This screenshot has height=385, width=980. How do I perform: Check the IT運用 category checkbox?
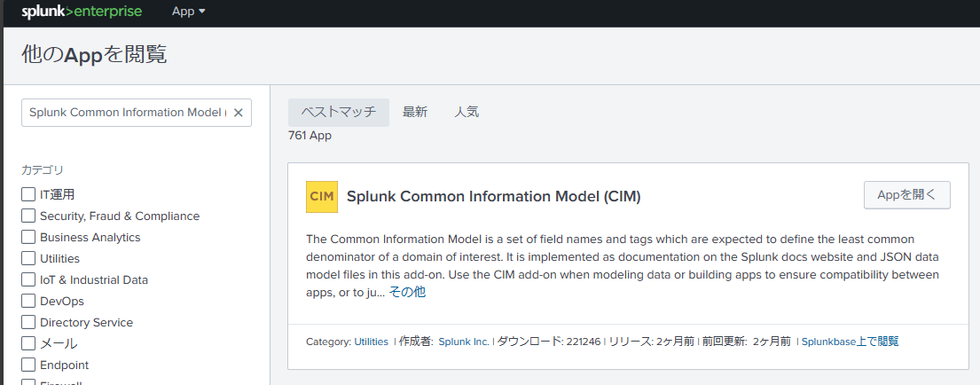point(28,194)
